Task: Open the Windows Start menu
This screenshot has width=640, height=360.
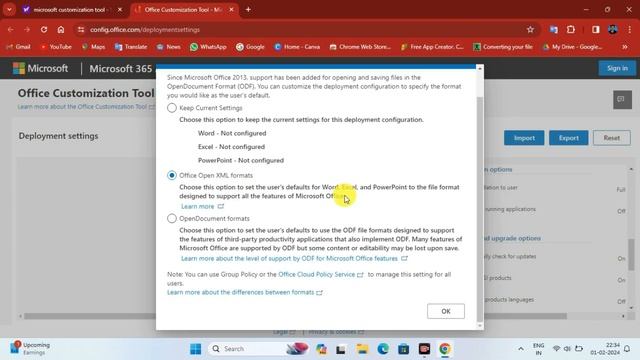Action: tap(196, 349)
